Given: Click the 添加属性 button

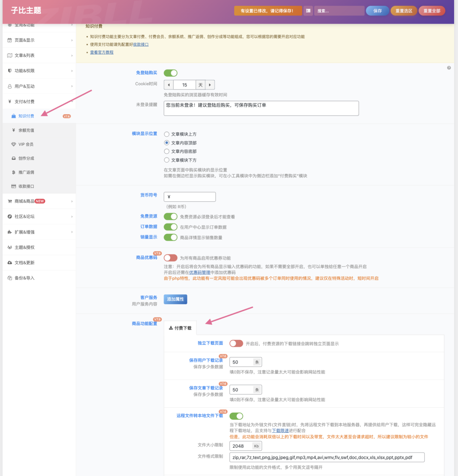Looking at the screenshot, I should (175, 299).
